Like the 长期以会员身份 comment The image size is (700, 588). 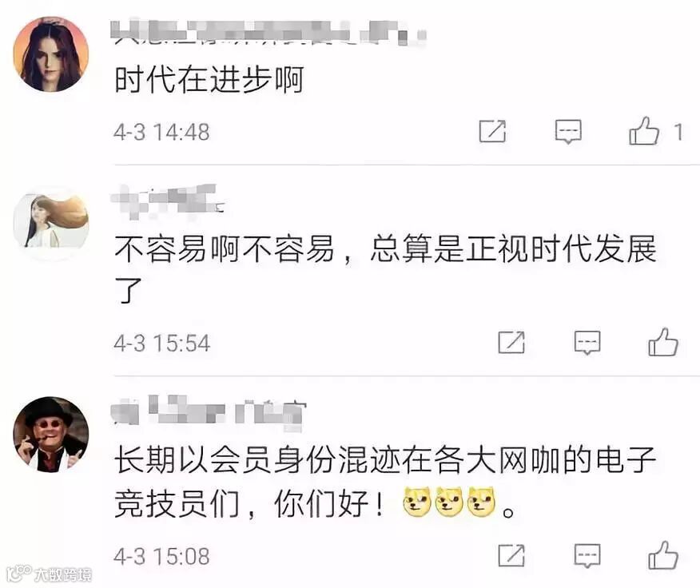coord(663,555)
